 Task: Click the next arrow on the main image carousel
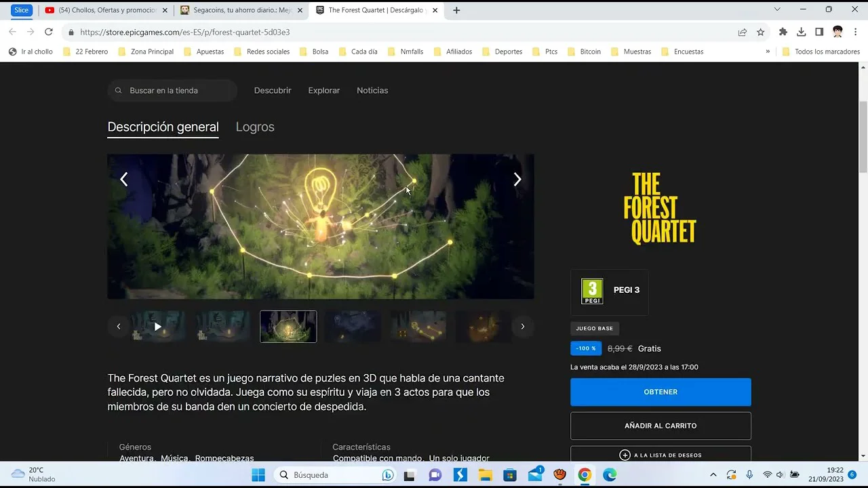517,180
